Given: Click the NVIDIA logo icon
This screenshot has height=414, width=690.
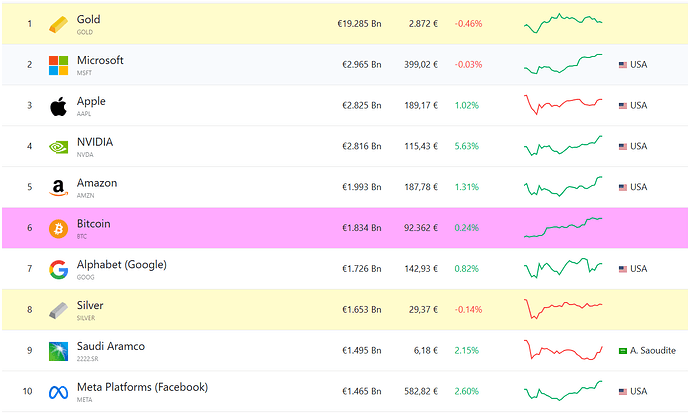Looking at the screenshot, I should pos(58,147).
